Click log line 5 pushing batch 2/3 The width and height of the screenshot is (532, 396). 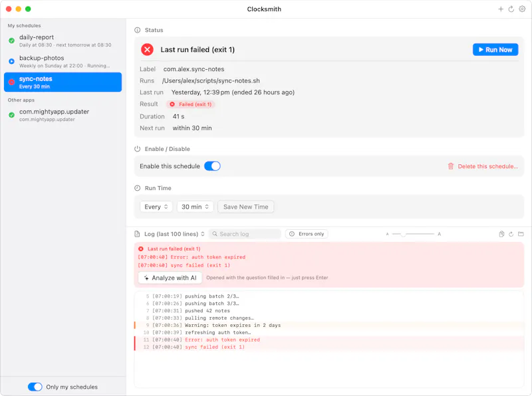tap(329, 296)
